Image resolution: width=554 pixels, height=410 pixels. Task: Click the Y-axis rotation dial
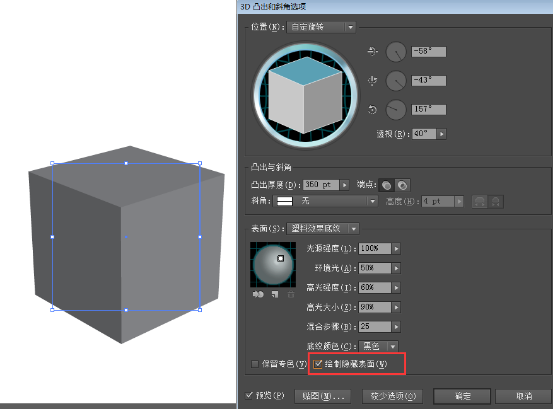point(396,81)
